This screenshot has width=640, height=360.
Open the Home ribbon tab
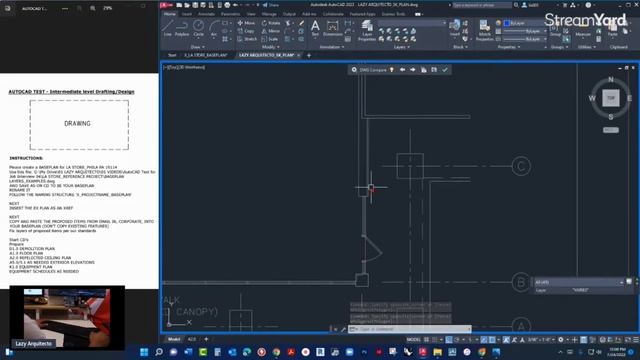point(170,14)
